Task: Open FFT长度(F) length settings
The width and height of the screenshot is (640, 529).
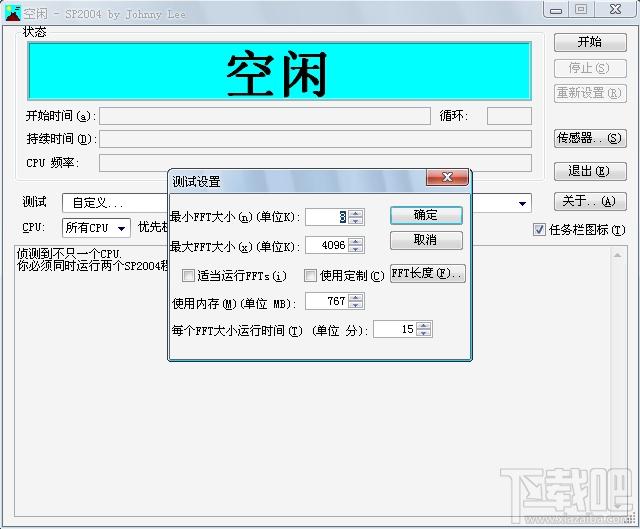Action: pyautogui.click(x=427, y=273)
